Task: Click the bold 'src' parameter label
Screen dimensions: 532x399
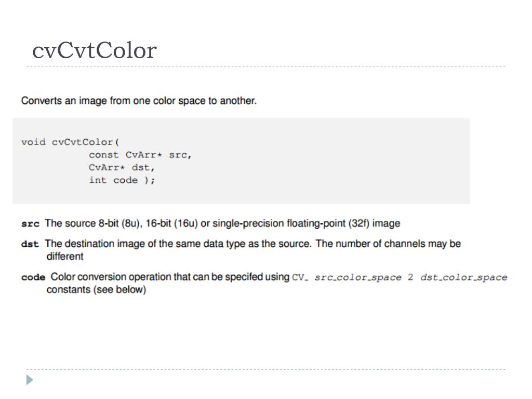Action: coord(30,224)
